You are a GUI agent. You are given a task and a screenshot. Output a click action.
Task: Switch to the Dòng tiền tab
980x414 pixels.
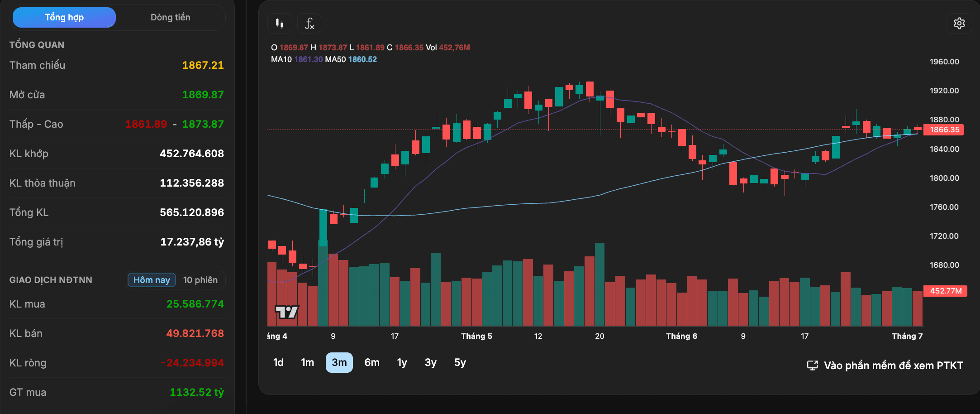click(x=170, y=17)
